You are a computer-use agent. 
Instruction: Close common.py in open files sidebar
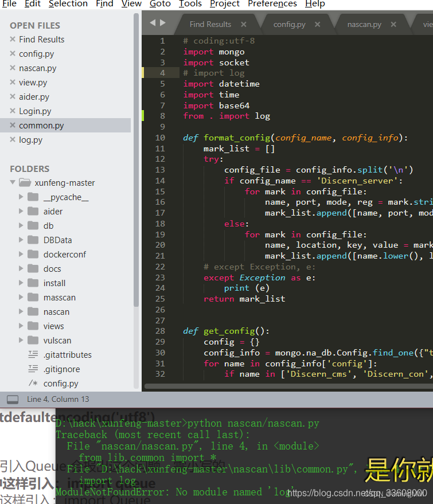[13, 125]
